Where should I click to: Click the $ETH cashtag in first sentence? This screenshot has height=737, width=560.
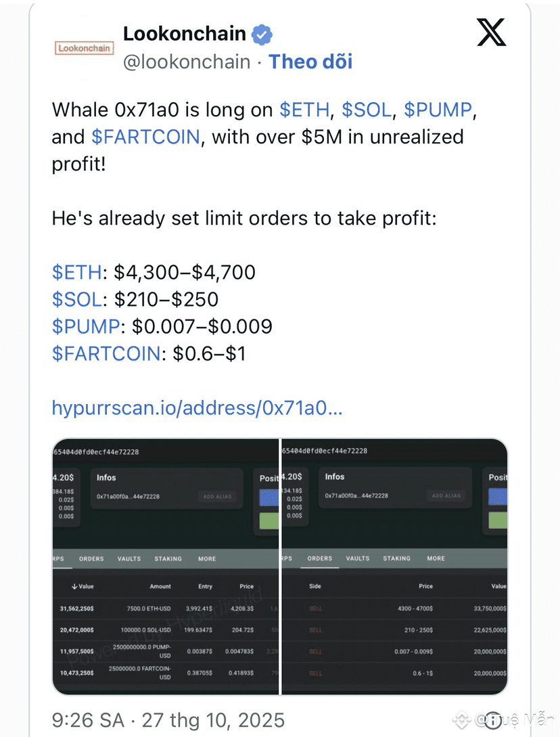tap(304, 110)
